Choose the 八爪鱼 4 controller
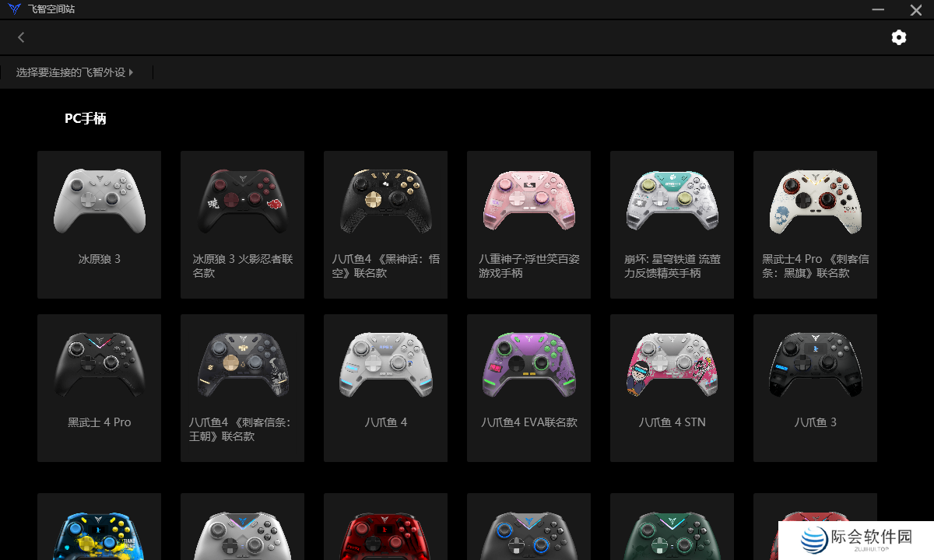Screen dimensions: 934x560 point(386,388)
